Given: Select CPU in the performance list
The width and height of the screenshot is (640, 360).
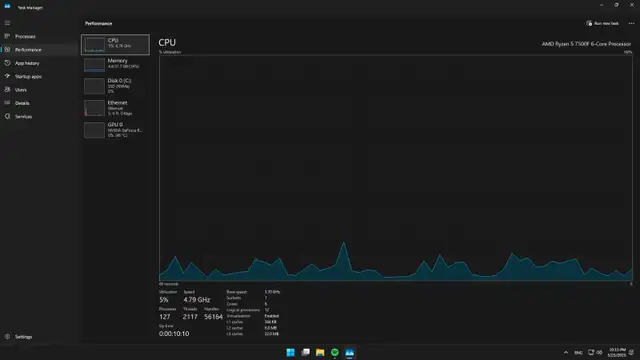Looking at the screenshot, I should tap(115, 44).
